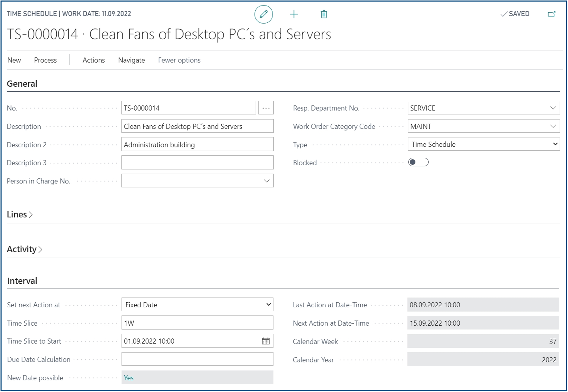Open the New menu
568x392 pixels.
[x=14, y=60]
